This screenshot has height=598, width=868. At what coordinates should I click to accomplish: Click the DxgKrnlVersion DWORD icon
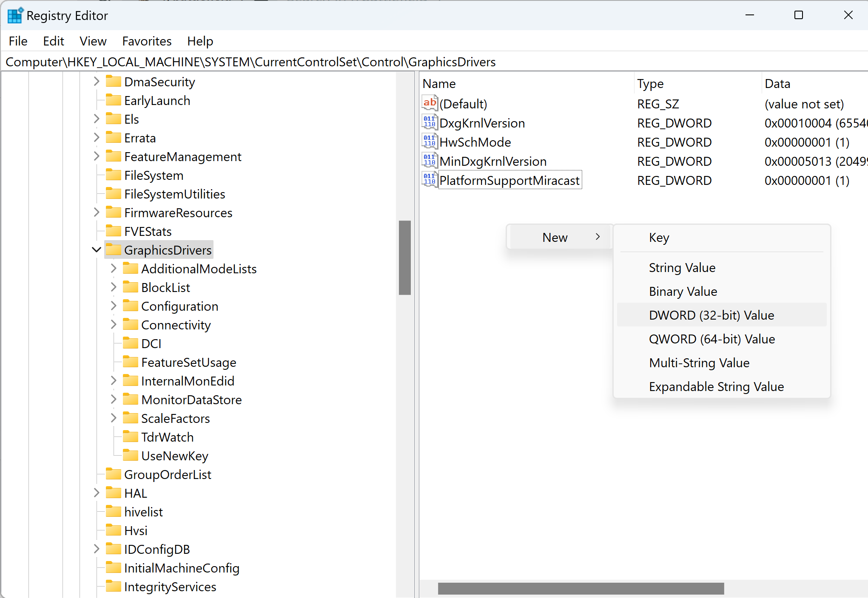430,123
